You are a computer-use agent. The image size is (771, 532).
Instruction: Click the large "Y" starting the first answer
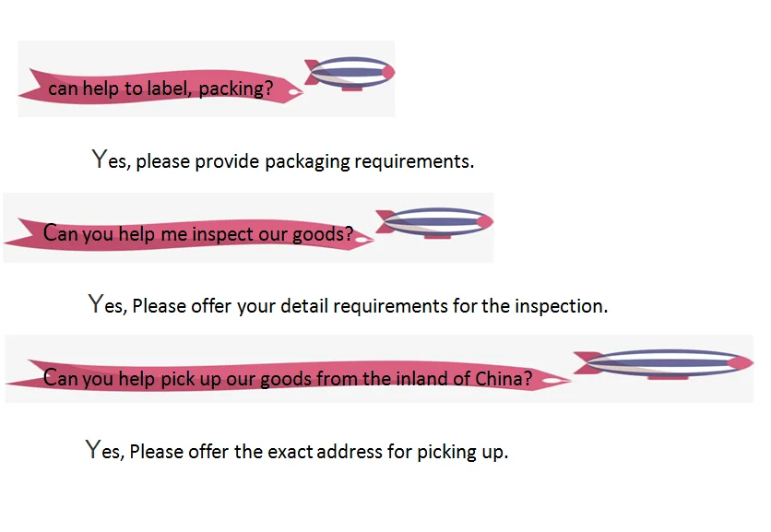[x=100, y=159]
